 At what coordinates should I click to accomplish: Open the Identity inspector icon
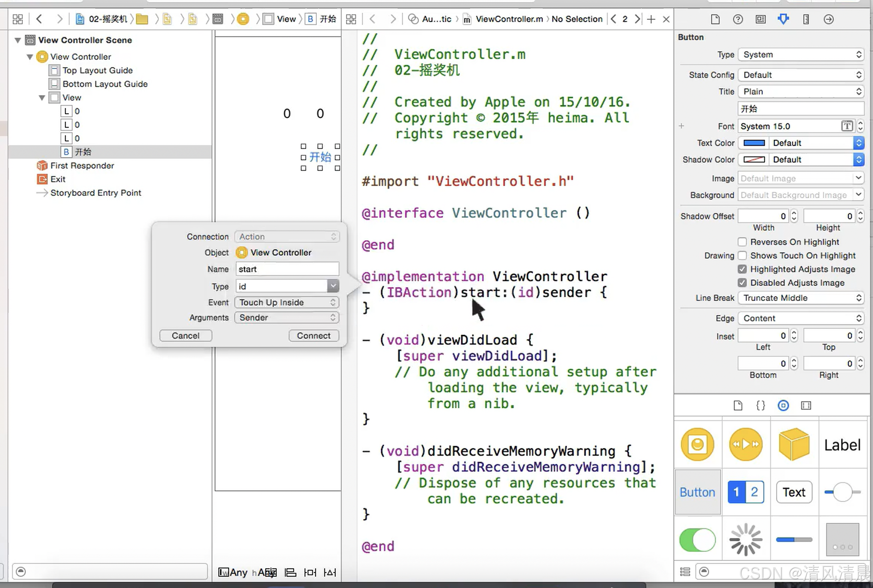(760, 19)
